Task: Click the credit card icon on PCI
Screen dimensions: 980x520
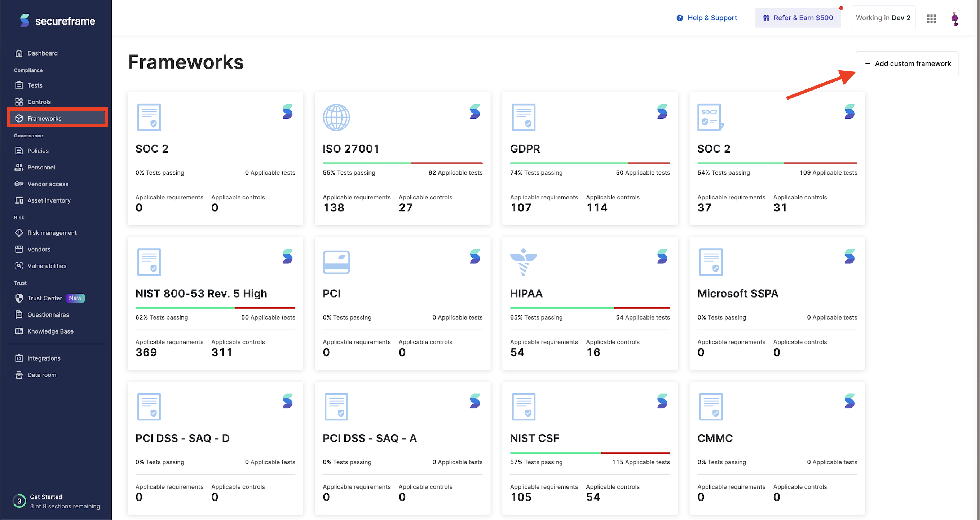Action: (336, 263)
